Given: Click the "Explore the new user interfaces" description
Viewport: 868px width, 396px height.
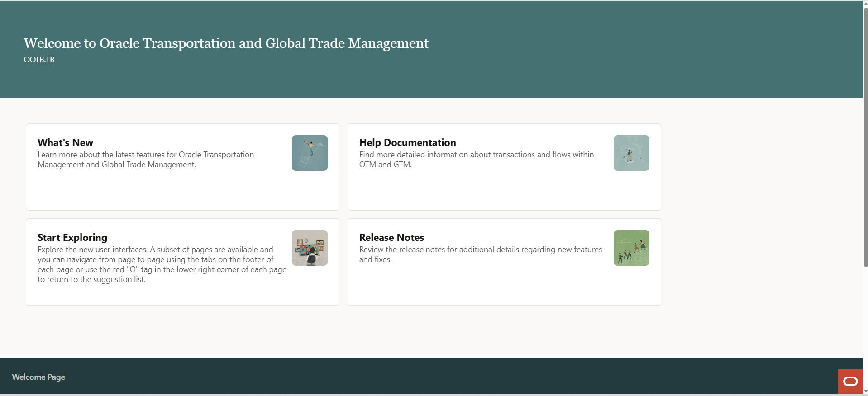Looking at the screenshot, I should 162,264.
